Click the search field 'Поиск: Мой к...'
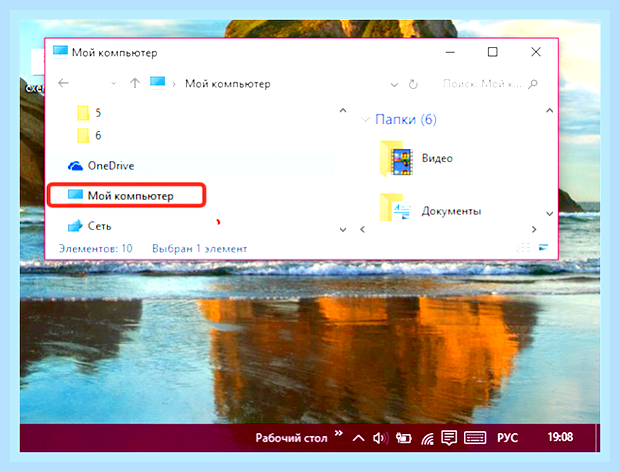620x472 pixels. (x=482, y=84)
